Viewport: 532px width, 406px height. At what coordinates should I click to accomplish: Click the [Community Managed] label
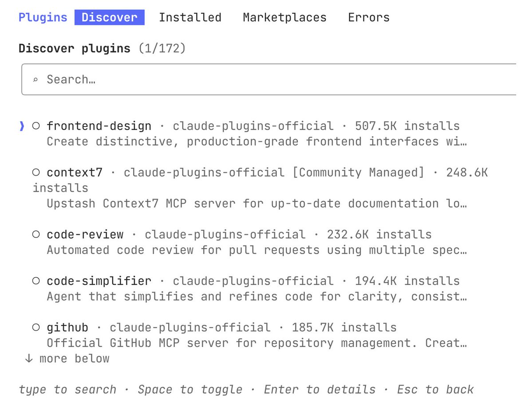(358, 173)
